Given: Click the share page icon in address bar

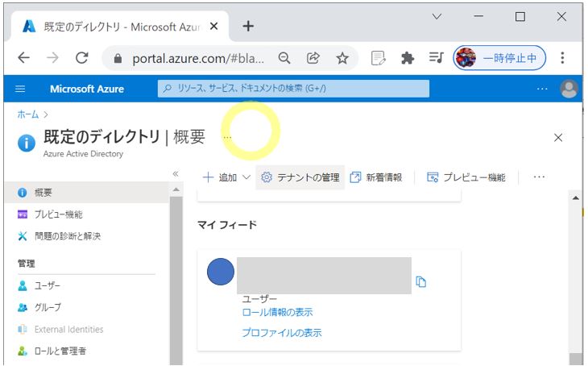Looking at the screenshot, I should tap(313, 58).
